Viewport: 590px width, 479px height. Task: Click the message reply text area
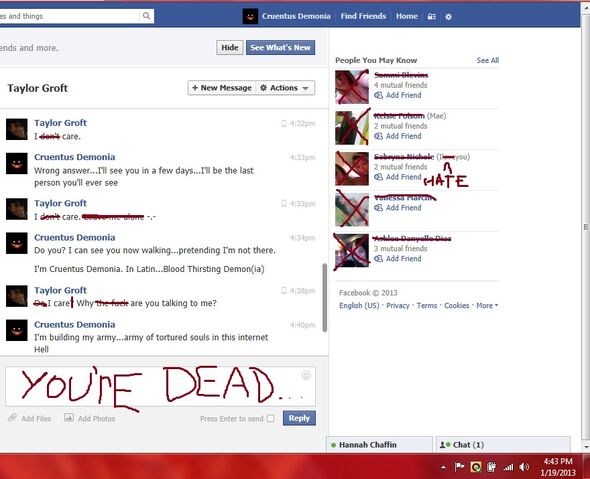click(x=160, y=386)
